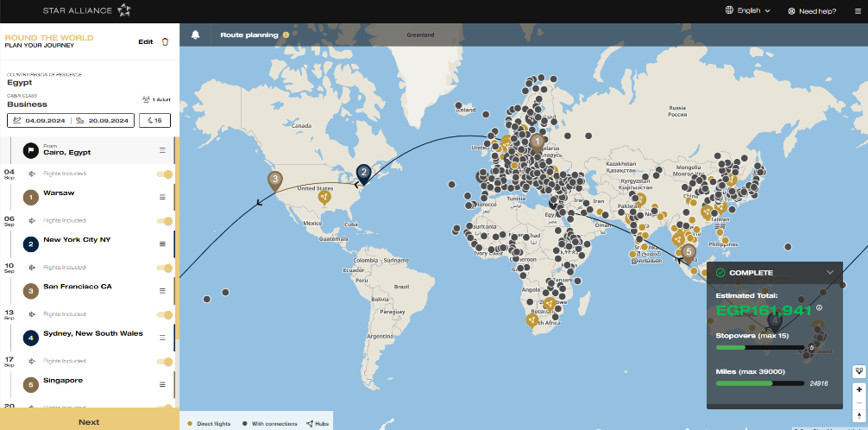Click the United States hub marker
This screenshot has width=868, height=430.
325,198
